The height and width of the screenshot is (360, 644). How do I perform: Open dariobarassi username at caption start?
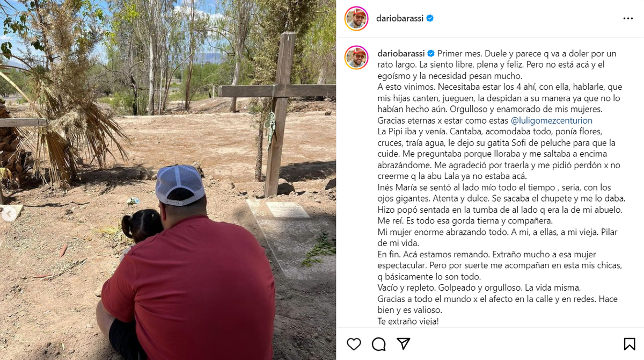coord(401,54)
